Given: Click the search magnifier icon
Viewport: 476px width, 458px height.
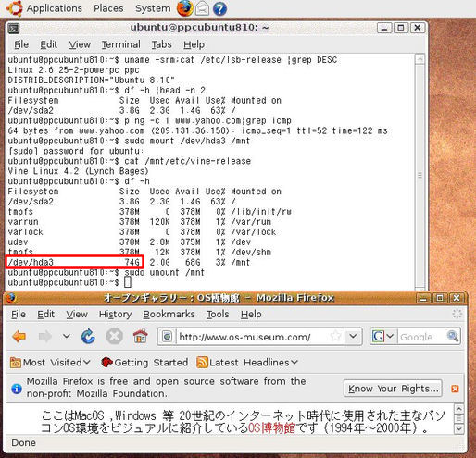Looking at the screenshot, I should coord(453,337).
